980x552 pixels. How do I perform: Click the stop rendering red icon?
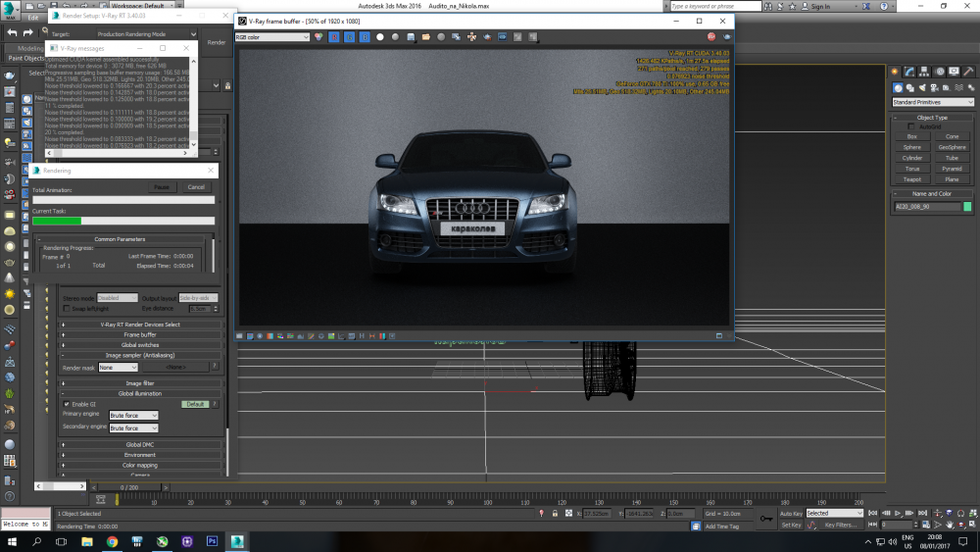click(711, 37)
